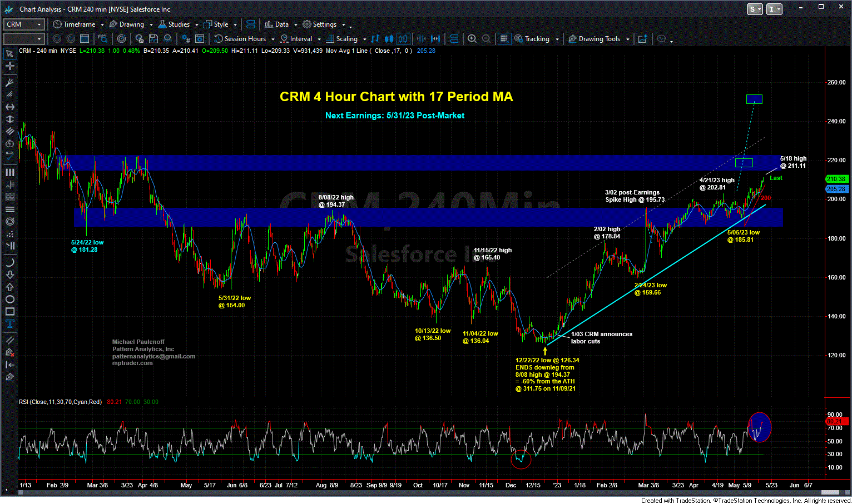The image size is (852, 504).
Task: Open the S symbol link dropdown in title bar
Action: pos(755,9)
